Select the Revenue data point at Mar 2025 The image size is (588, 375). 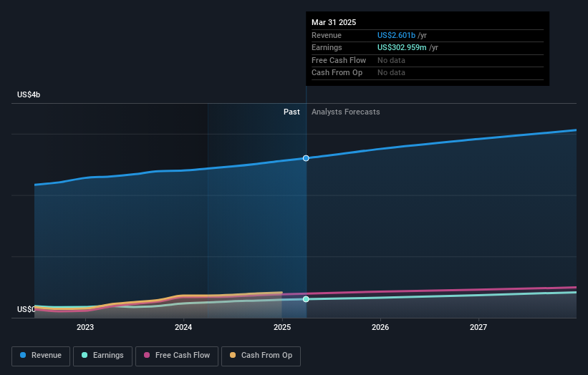pyautogui.click(x=306, y=158)
